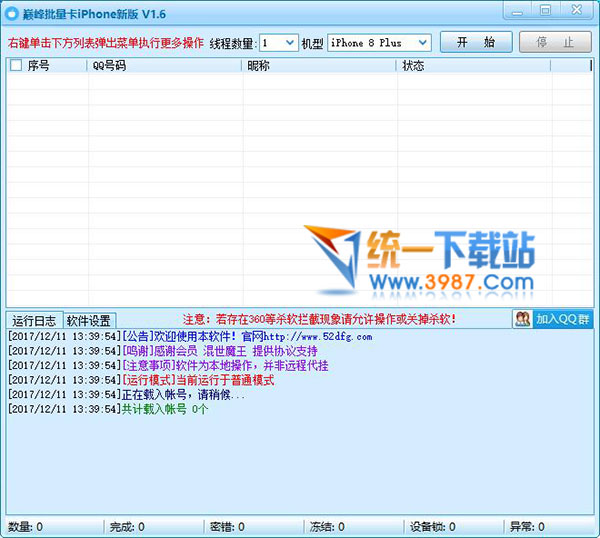The image size is (600, 538).
Task: Click the 冻结: 0 status entry
Action: pyautogui.click(x=327, y=527)
